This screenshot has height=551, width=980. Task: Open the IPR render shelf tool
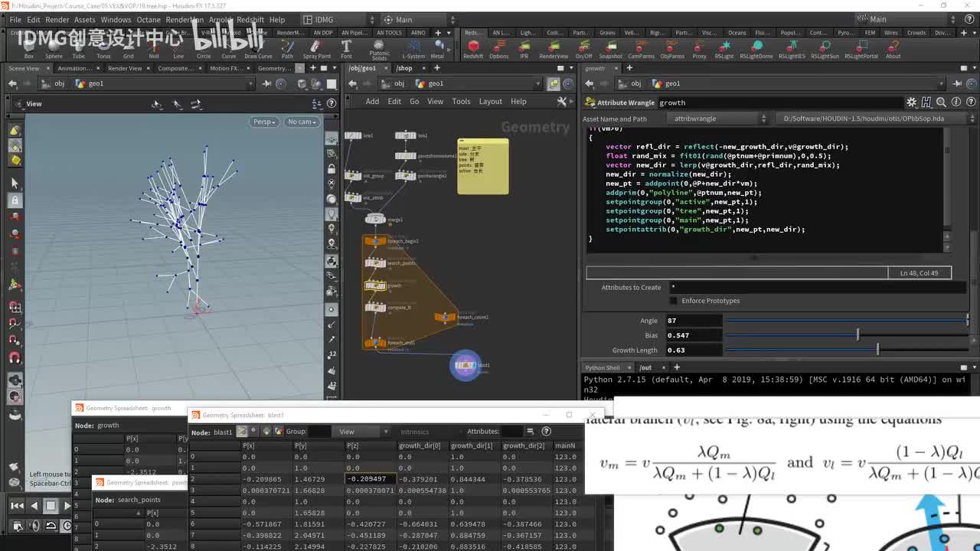click(524, 47)
